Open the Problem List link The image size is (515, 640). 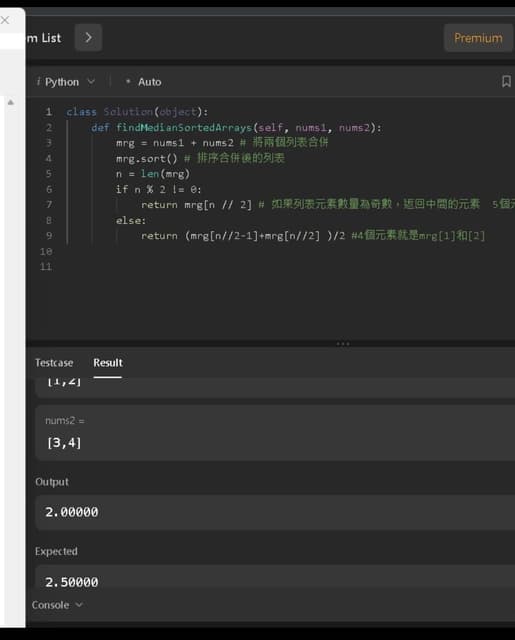(44, 38)
